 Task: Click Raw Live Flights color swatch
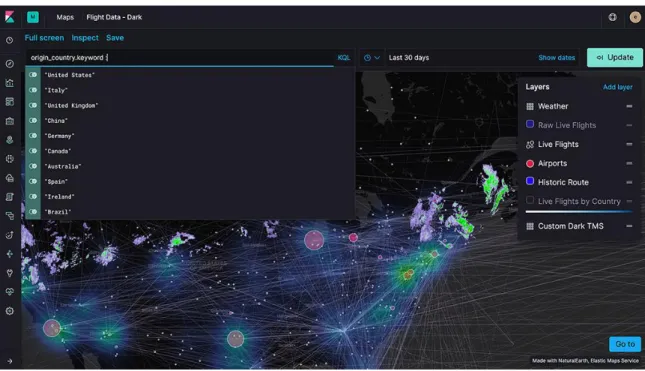(x=530, y=124)
